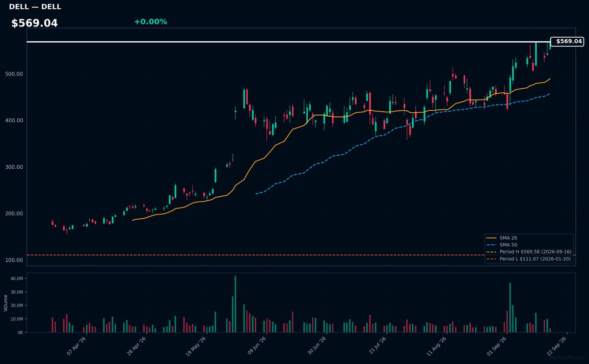Click the 22 Sep '26 date label

coord(557,345)
